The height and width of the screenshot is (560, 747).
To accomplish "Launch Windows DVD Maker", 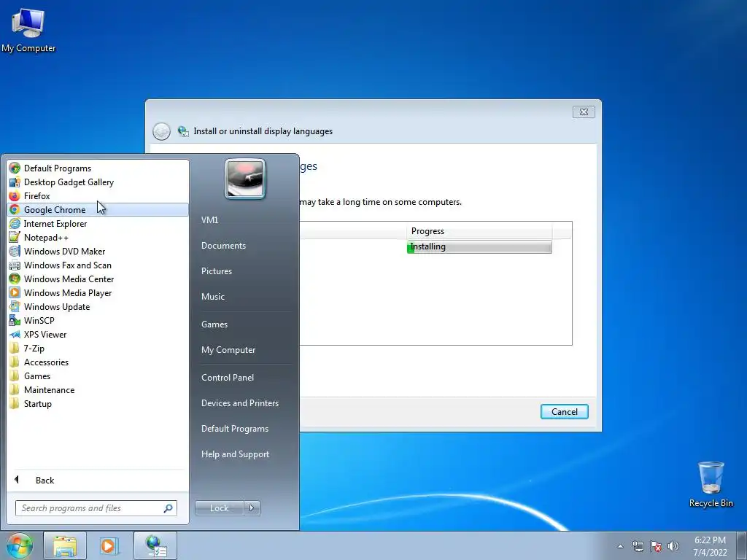I will click(x=98, y=251).
